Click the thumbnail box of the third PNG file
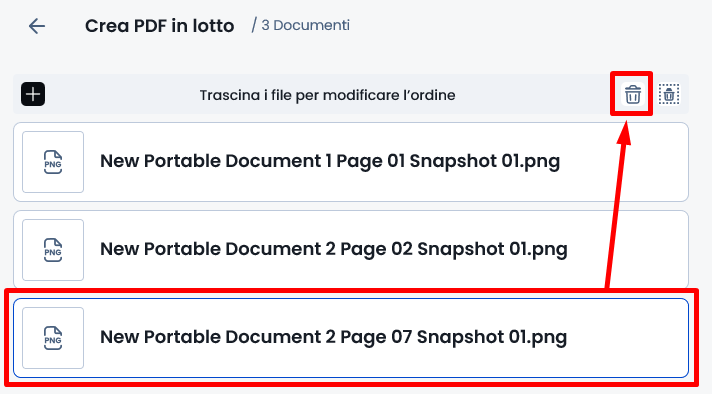The image size is (712, 394). (53, 338)
